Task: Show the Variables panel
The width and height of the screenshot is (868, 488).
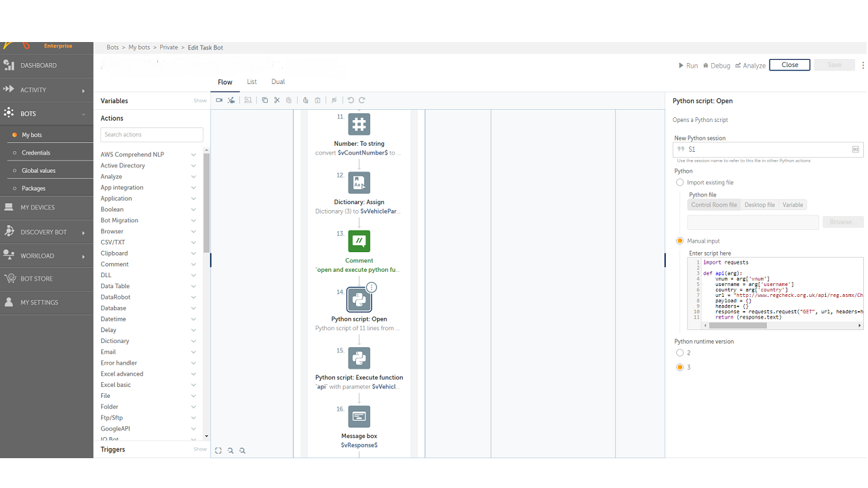Action: coord(200,101)
